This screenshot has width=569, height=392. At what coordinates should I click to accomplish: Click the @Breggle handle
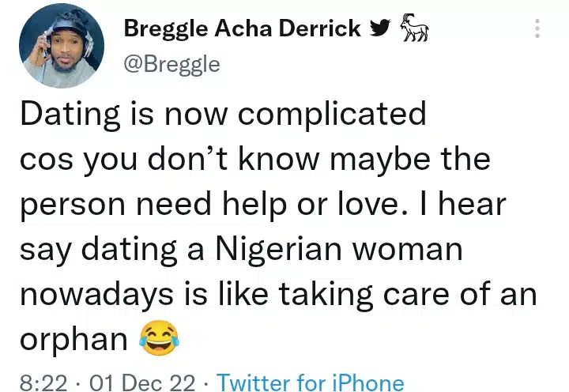click(171, 63)
